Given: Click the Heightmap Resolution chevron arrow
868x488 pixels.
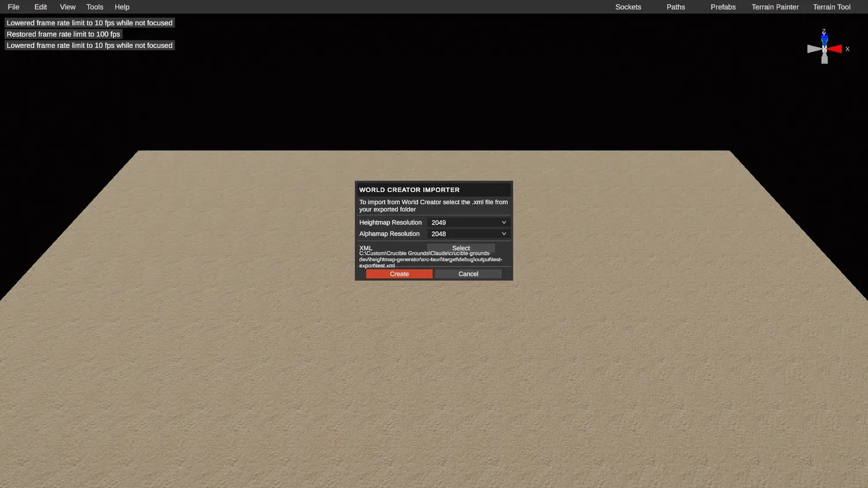Looking at the screenshot, I should (x=503, y=223).
